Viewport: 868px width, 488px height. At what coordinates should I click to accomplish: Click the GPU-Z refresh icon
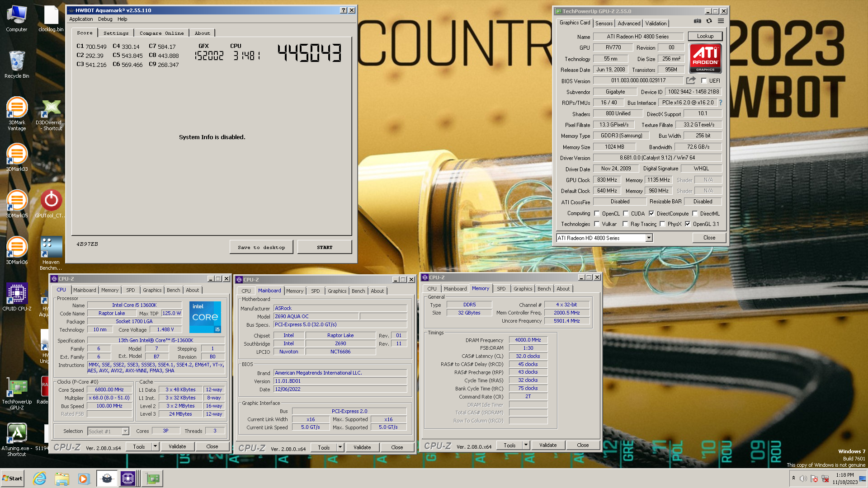coord(709,21)
